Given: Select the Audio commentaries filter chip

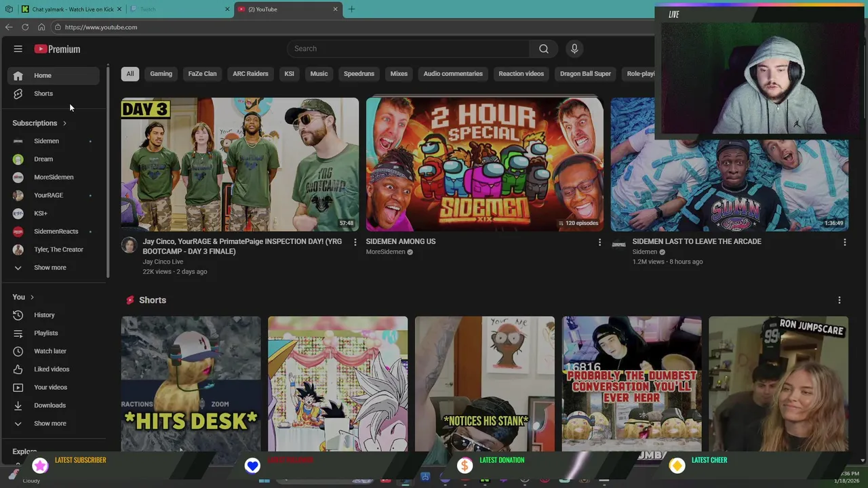Looking at the screenshot, I should pyautogui.click(x=453, y=74).
